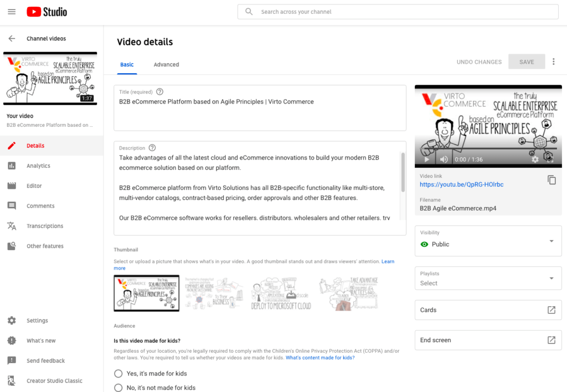
Task: Go back using the Channel videos arrow
Action: 12,38
